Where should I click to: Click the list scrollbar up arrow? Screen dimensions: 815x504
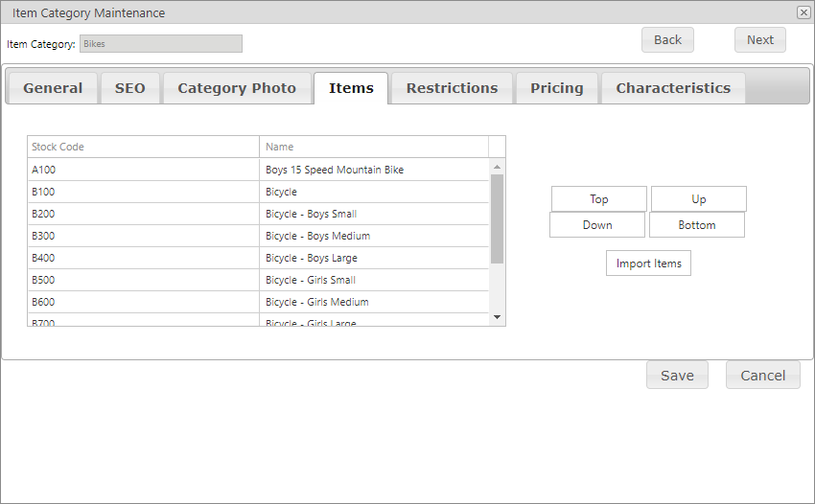coord(497,167)
